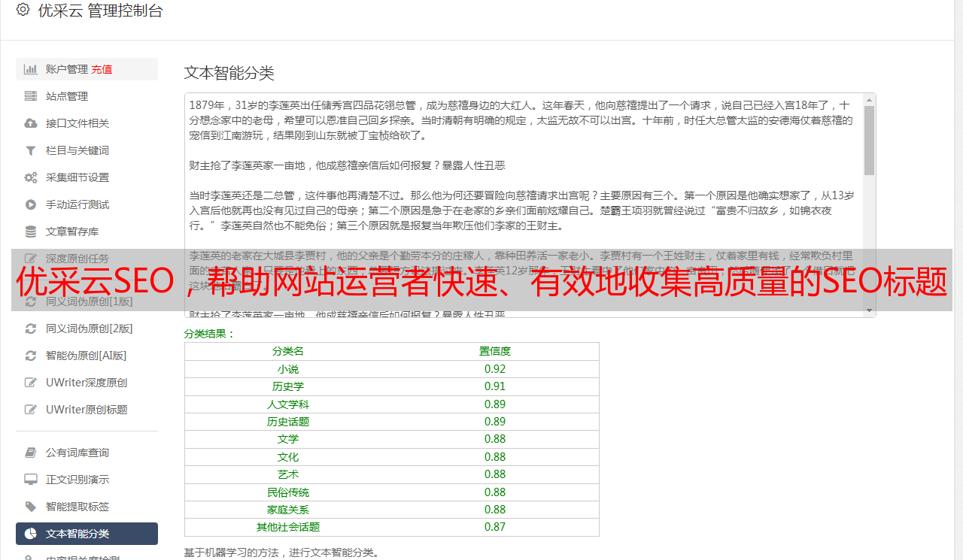Open 账户管理 via its bar chart icon
Viewport: 963px width, 560px height.
[31, 69]
